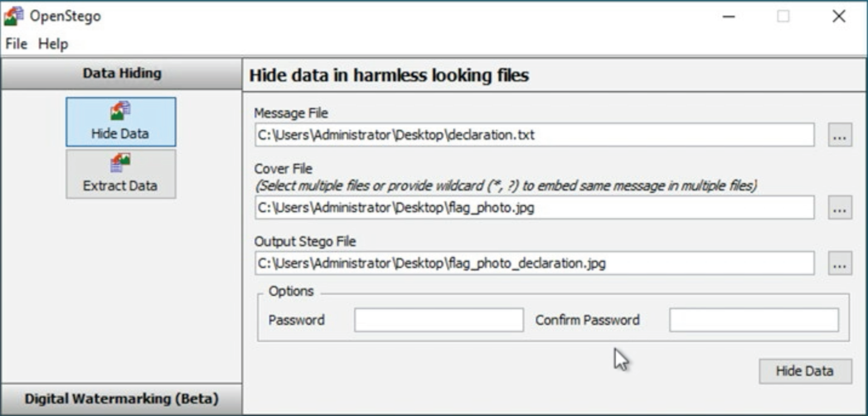Click the 'Confirm Password' label
The image size is (868, 416).
click(x=587, y=320)
